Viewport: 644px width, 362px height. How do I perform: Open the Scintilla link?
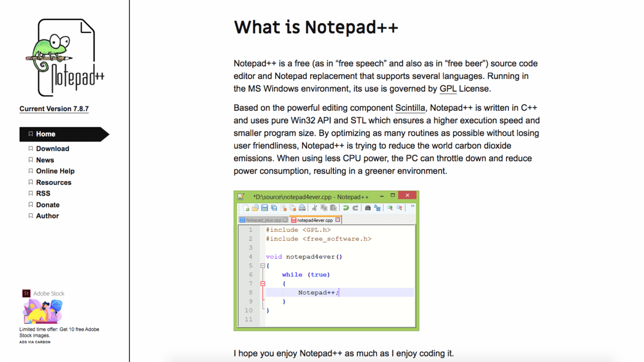pyautogui.click(x=410, y=108)
